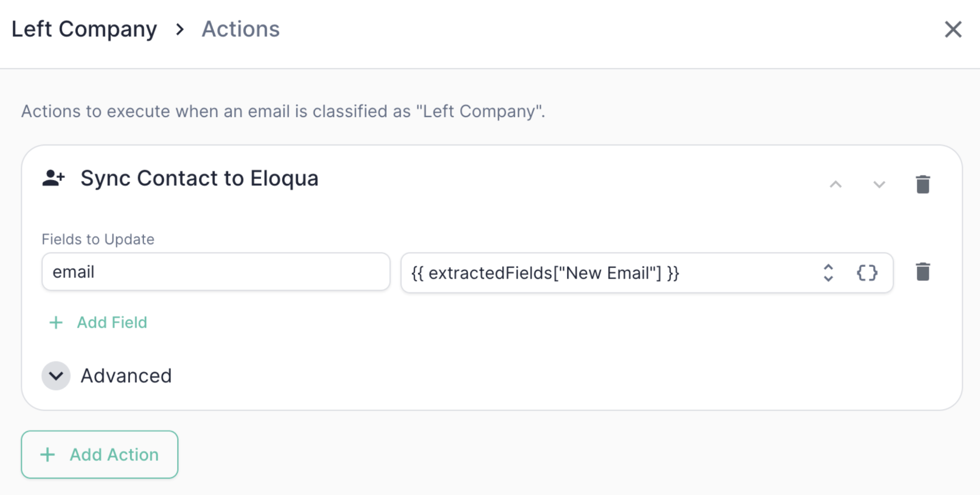Remove the email field row
This screenshot has height=495, width=980.
pos(923,272)
